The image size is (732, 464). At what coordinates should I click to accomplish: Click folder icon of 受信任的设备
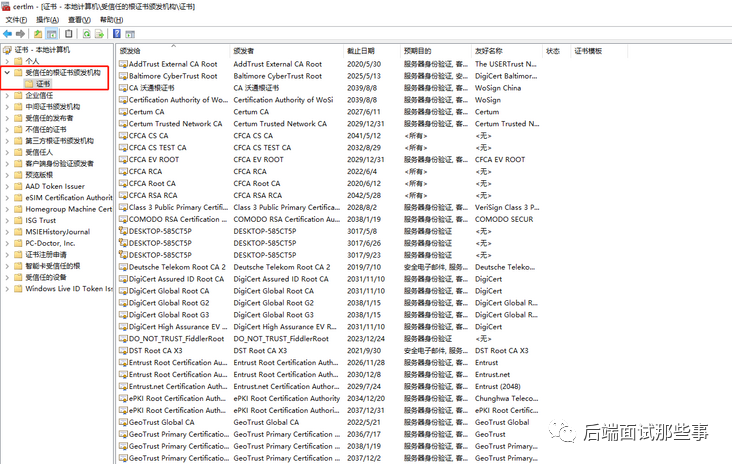[x=18, y=277]
